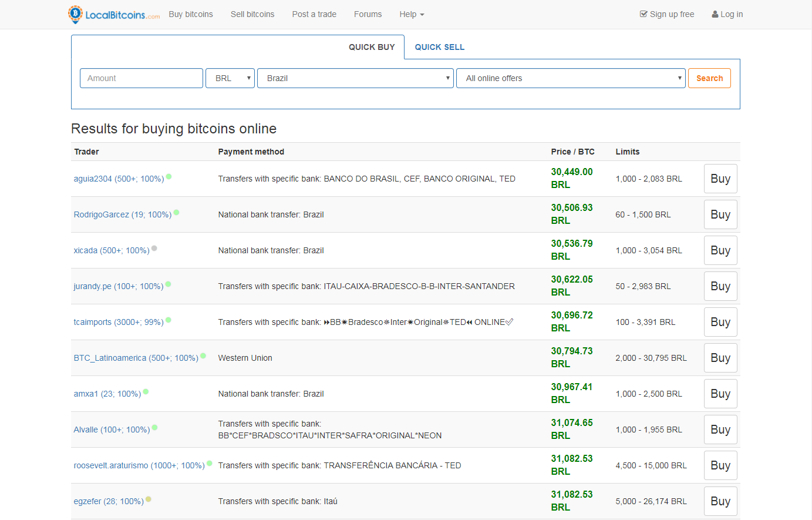Screen dimensions: 812x520
Task: Click Buy for the RodrigoGarcez offer
Action: [x=720, y=214]
